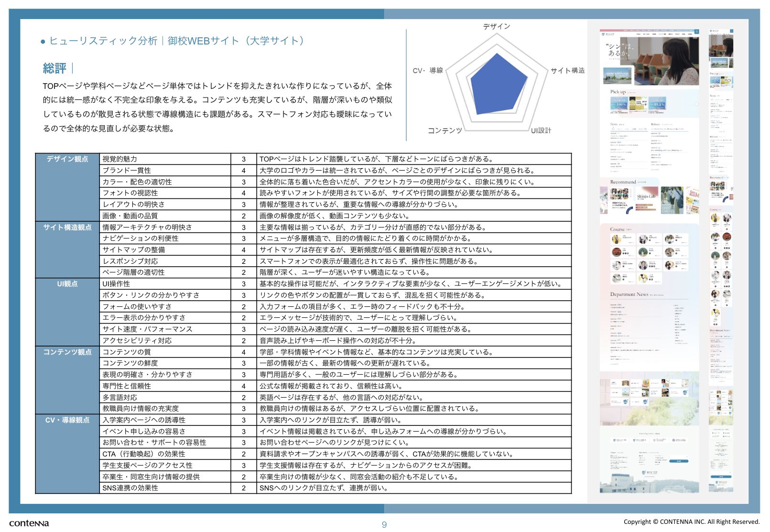
Task: Click the デザイン label on the radar chart
Action: (496, 26)
